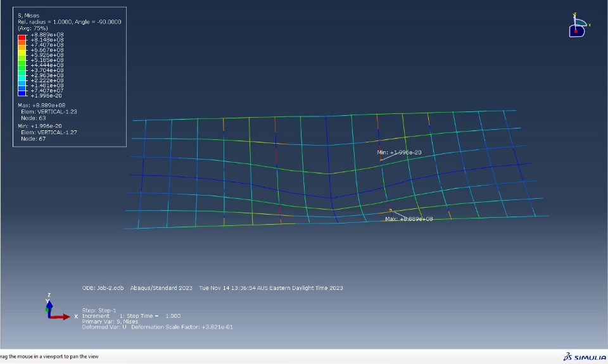Viewport: 608px width, 364px height.
Task: Click 'Abaqus/Standard 2023' in the title block
Action: coord(161,288)
